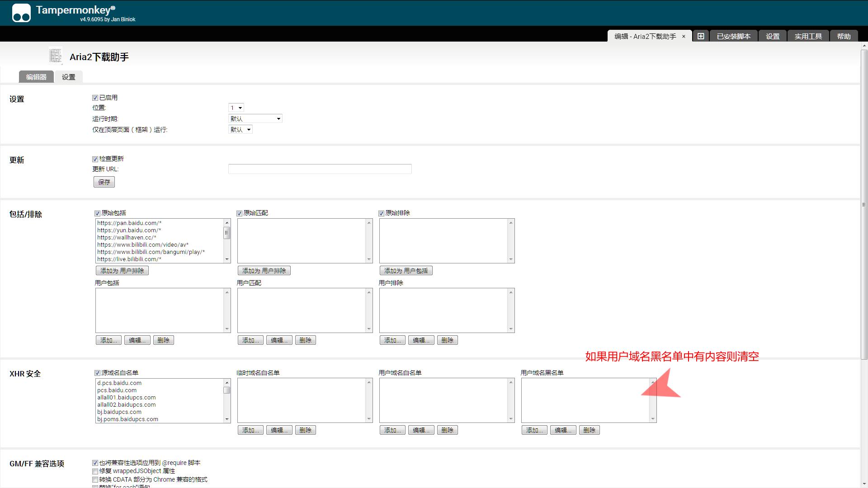
Task: Open 帮助 tab
Action: click(x=844, y=36)
